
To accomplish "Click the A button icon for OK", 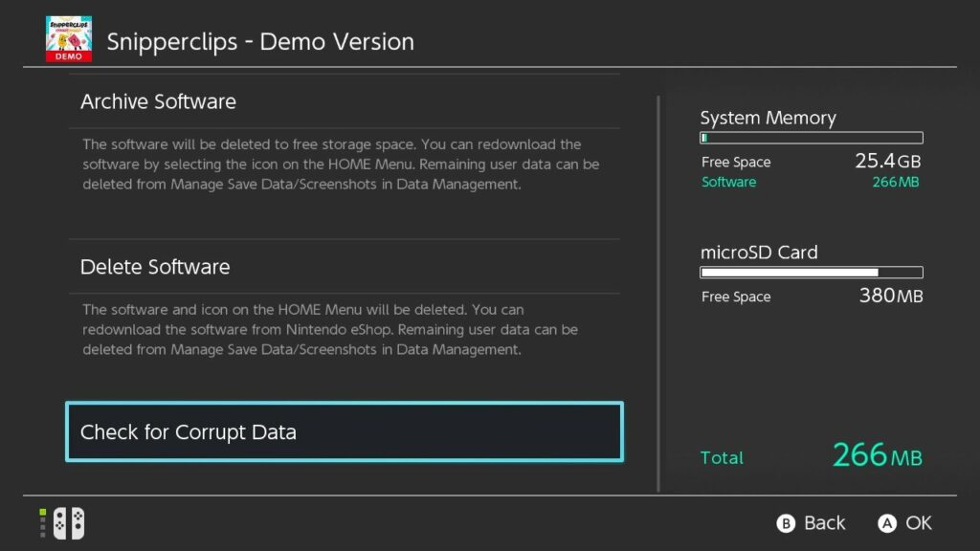I will pos(887,523).
